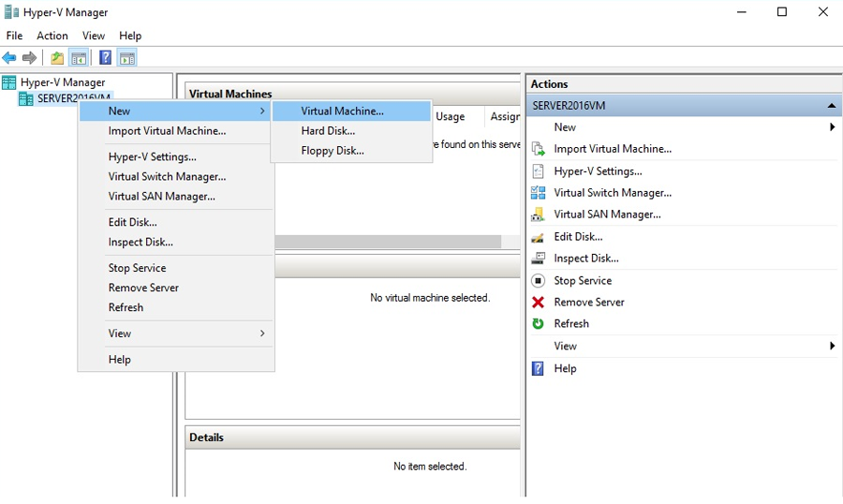Select Remove Server in context menu
This screenshot has height=504, width=843.
tap(175, 289)
